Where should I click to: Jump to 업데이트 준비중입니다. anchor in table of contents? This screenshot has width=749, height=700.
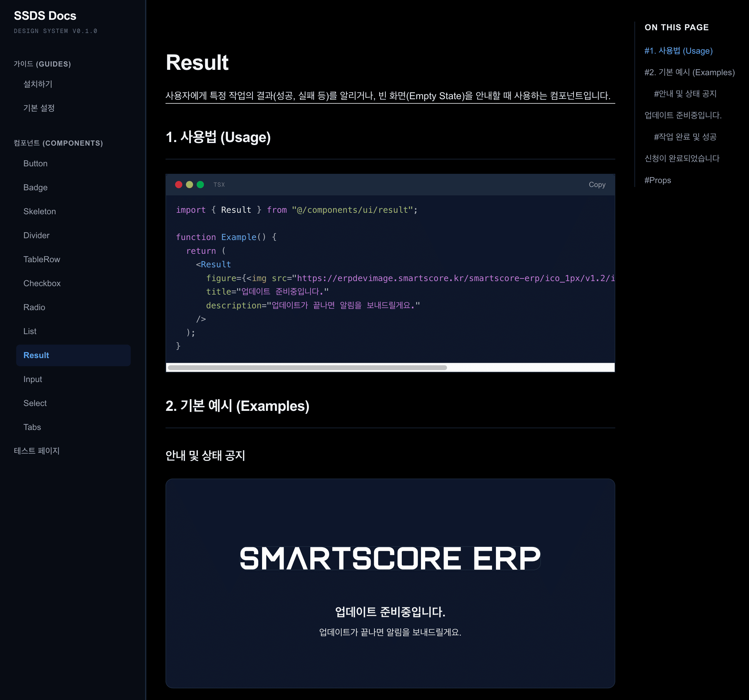(x=683, y=115)
